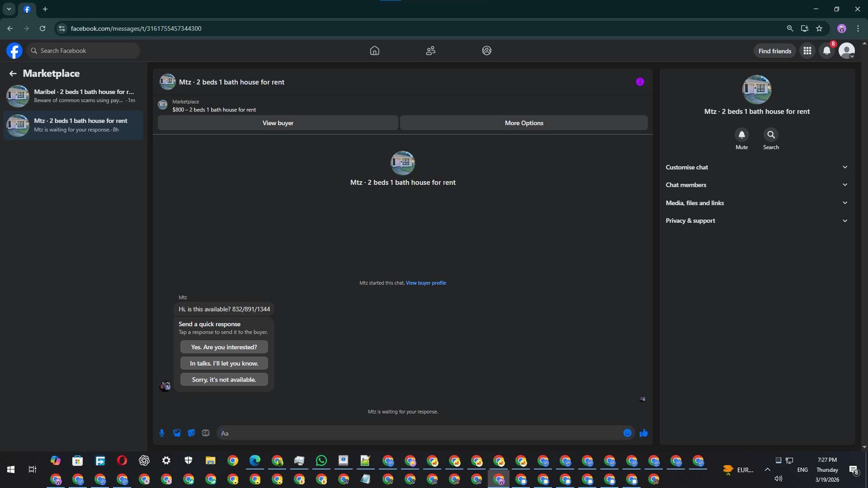
Task: Search within conversation using magnifier icon
Action: pos(771,135)
